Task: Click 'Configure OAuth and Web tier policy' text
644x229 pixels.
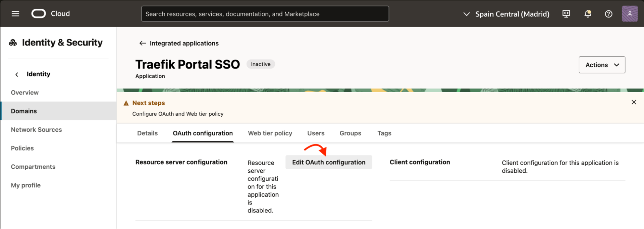Action: point(178,114)
